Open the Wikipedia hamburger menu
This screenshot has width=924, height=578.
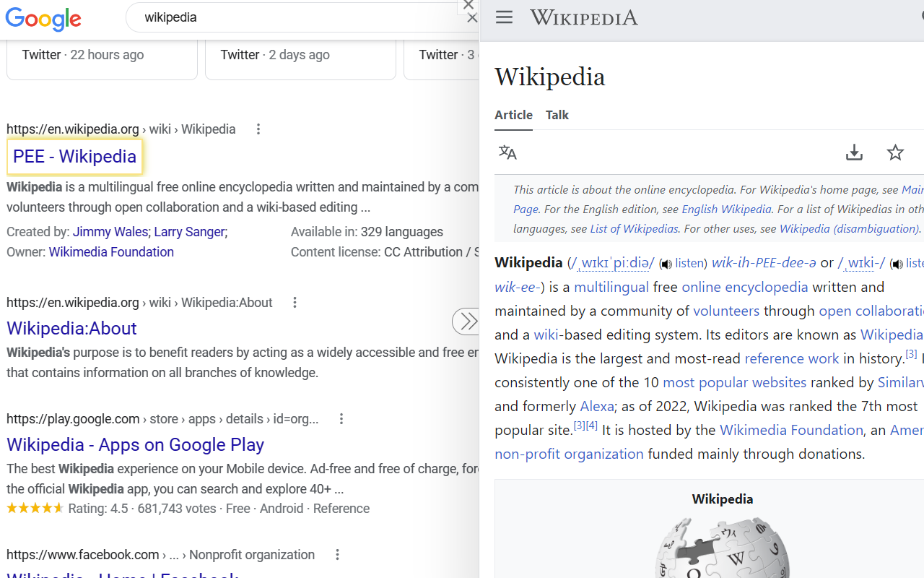pos(504,17)
